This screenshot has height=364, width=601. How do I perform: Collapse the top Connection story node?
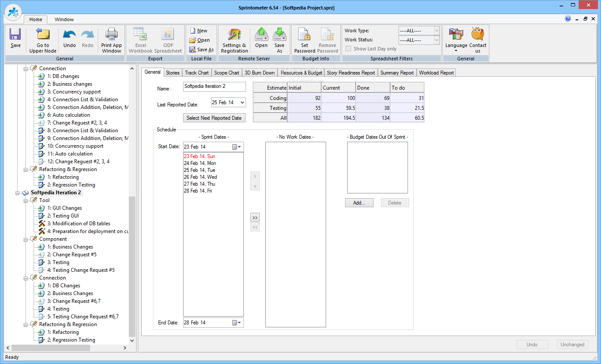coord(25,68)
